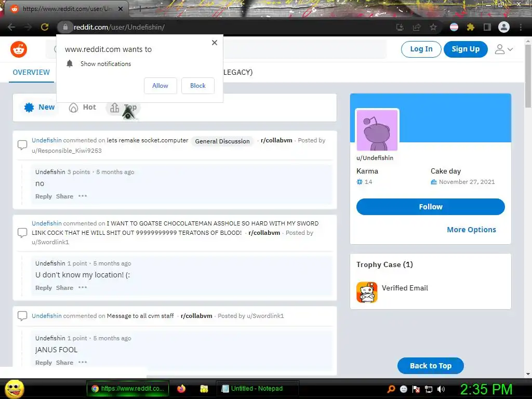Open the Chrome profile avatar

504,27
